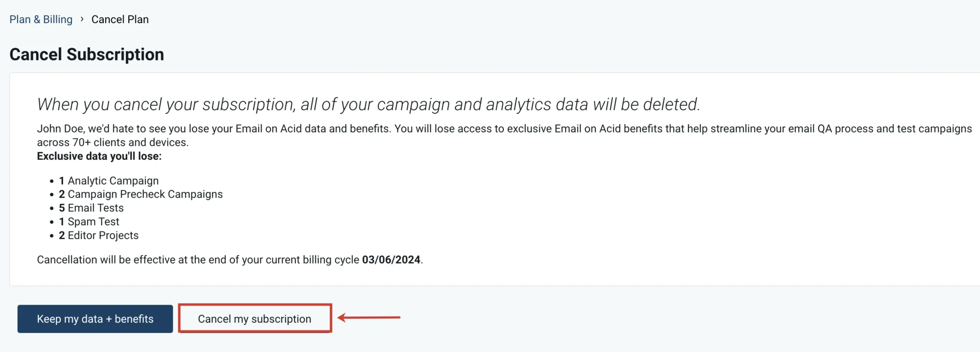Screen dimensions: 980x352
Task: Click the 1 Spam Test bullet item
Action: tap(89, 221)
